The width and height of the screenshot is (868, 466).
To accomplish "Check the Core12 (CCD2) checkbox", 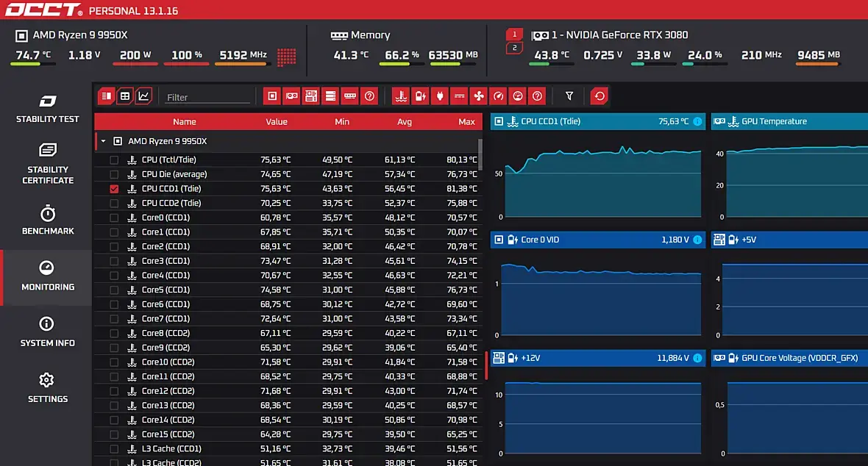I will click(x=114, y=391).
